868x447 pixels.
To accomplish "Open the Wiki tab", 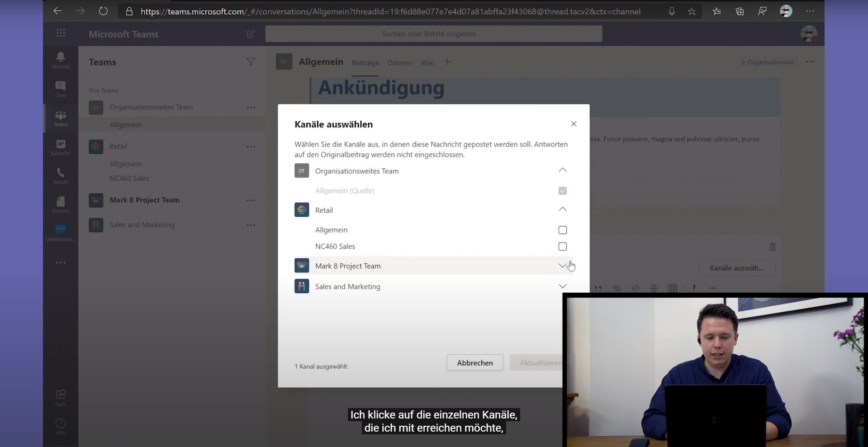I will click(x=427, y=62).
